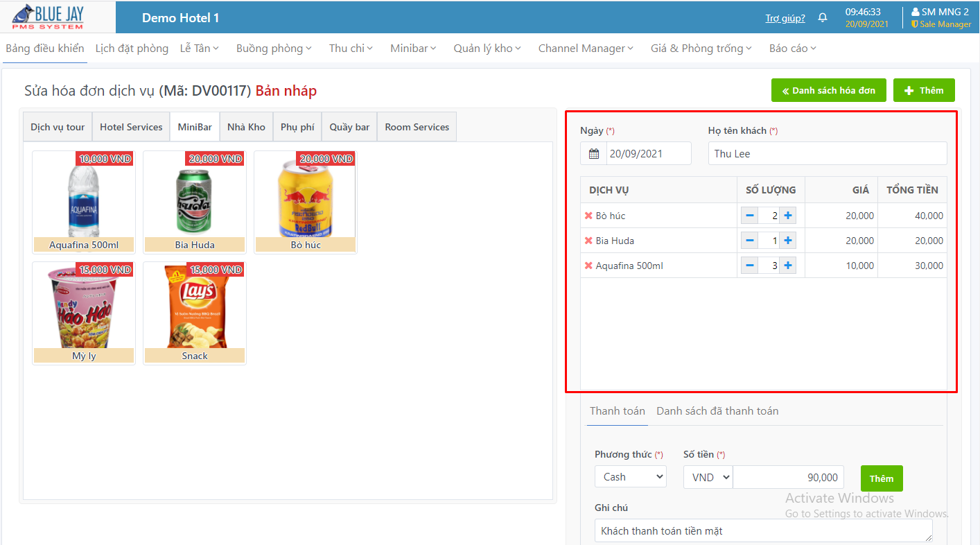This screenshot has height=545, width=980.
Task: Add the Bia Huda product thumbnail
Action: point(195,202)
